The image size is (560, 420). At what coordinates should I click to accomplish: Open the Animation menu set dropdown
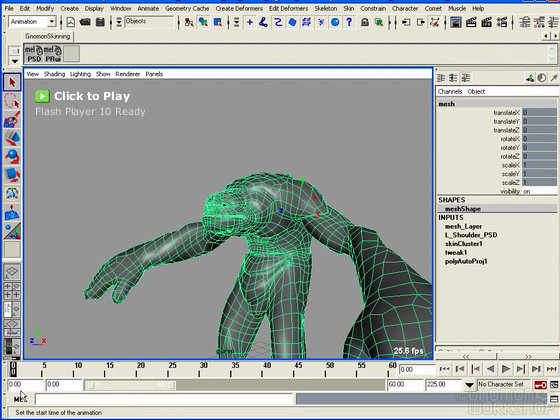(x=52, y=22)
